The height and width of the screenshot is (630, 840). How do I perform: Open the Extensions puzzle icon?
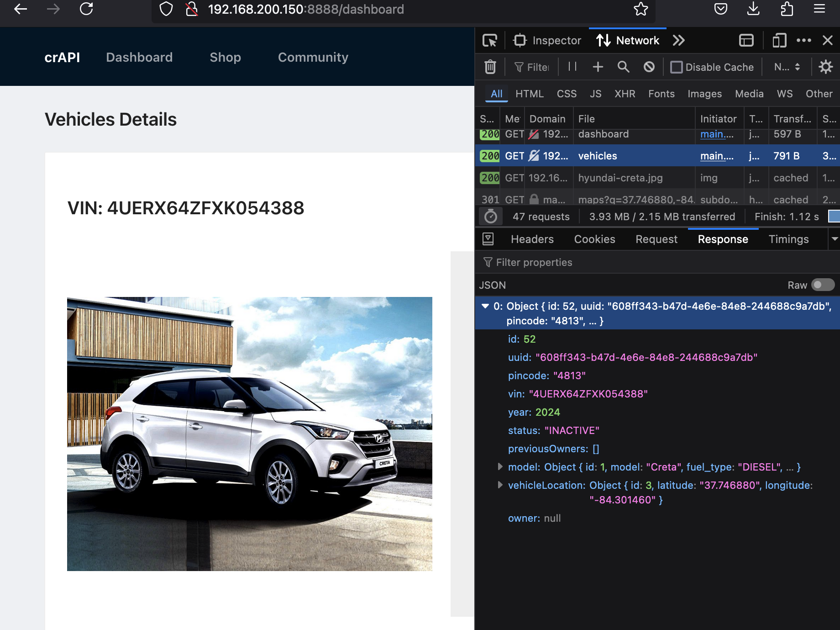click(787, 9)
